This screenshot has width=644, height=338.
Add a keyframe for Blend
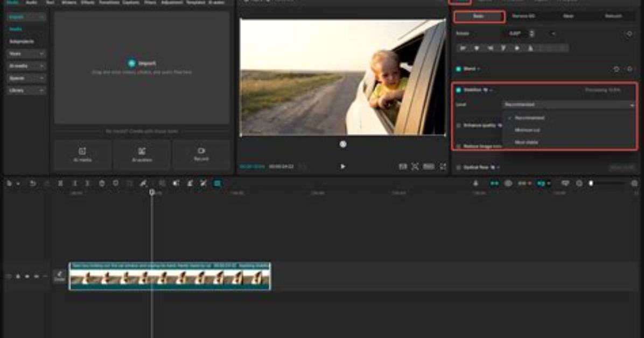click(x=629, y=69)
